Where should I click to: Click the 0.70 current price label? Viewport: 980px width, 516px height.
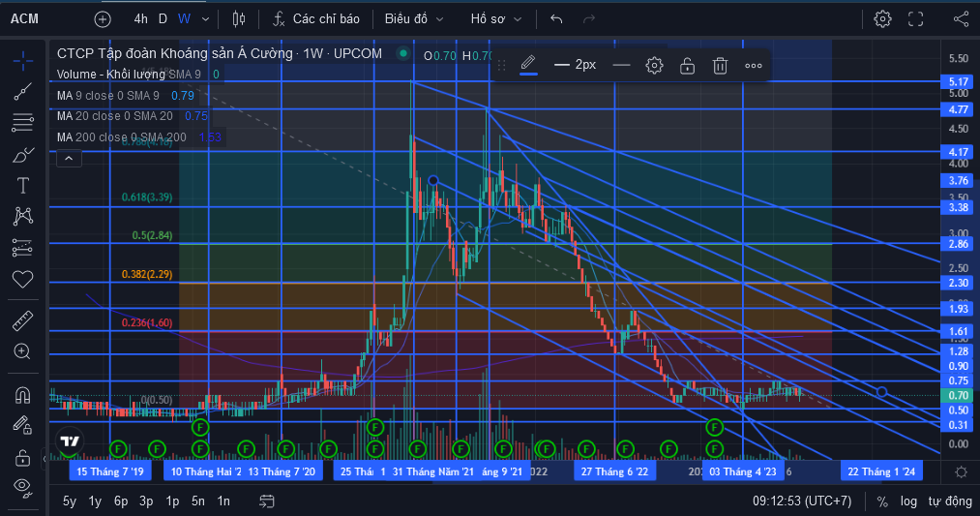(x=958, y=395)
